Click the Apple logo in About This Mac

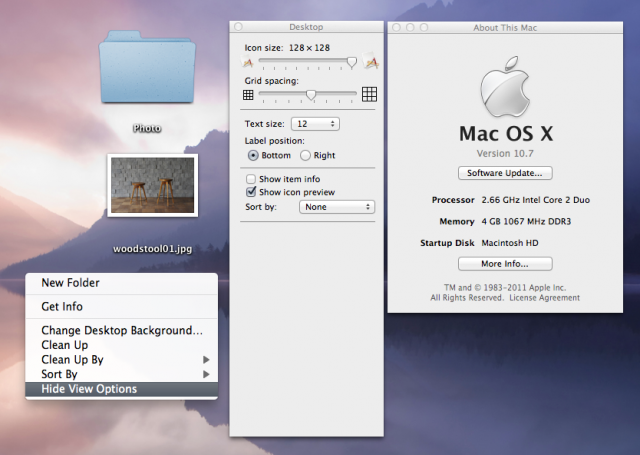pos(505,87)
